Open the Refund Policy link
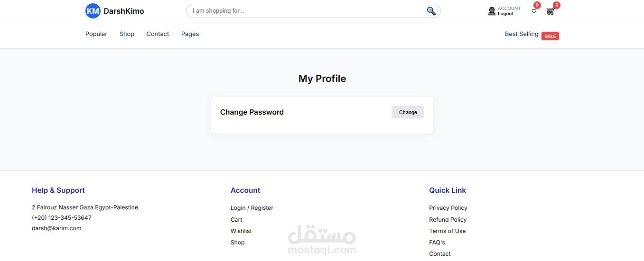This screenshot has height=261, width=644. [448, 220]
